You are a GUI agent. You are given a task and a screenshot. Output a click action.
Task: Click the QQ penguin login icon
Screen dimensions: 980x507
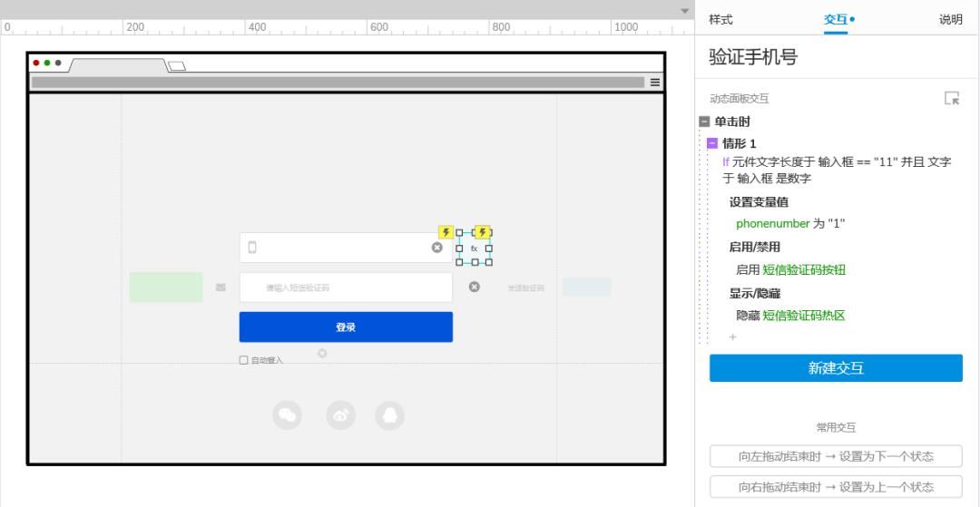tap(389, 415)
